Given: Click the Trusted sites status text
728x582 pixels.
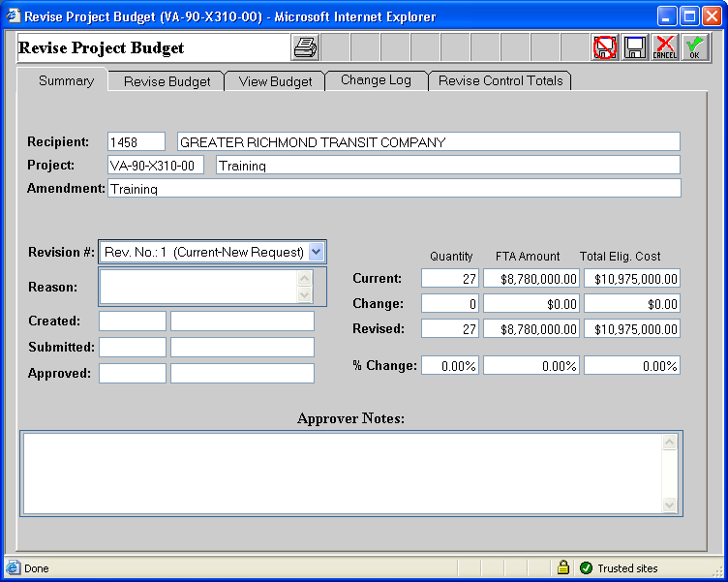Looking at the screenshot, I should pyautogui.click(x=627, y=568).
